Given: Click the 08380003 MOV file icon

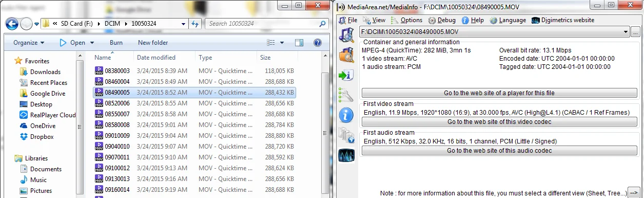Looking at the screenshot, I should pyautogui.click(x=99, y=71).
